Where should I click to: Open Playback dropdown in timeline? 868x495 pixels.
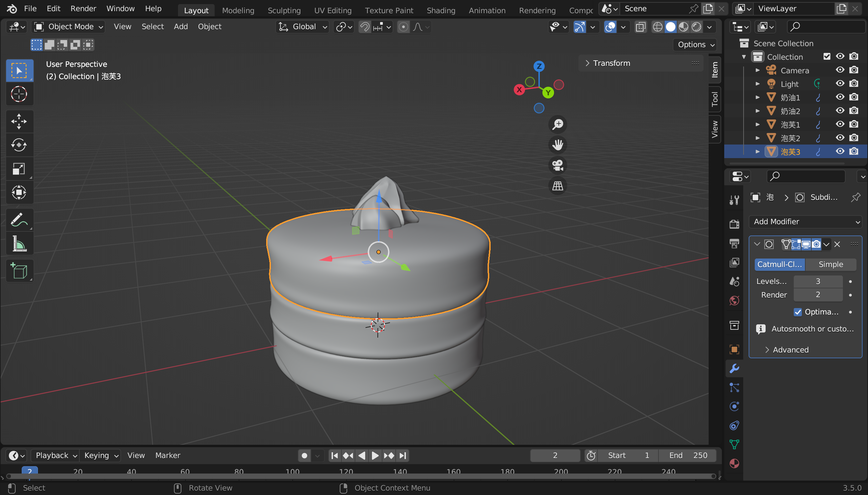[x=56, y=456]
